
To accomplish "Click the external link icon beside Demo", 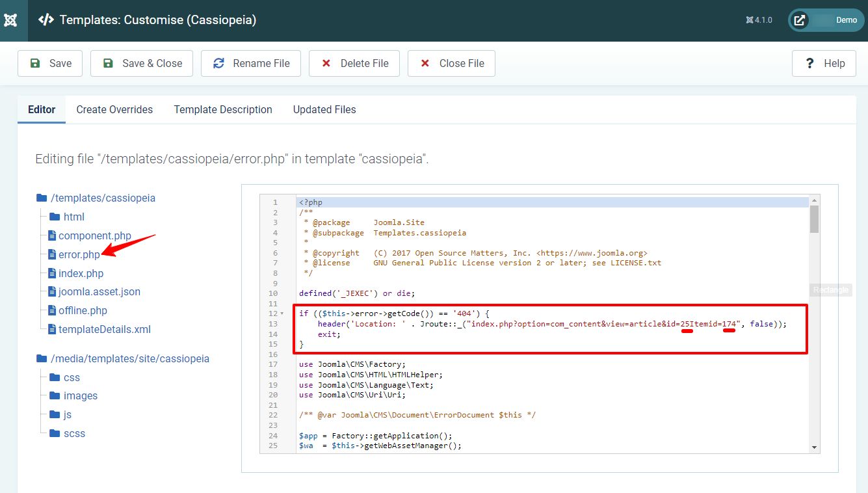I will [x=800, y=20].
